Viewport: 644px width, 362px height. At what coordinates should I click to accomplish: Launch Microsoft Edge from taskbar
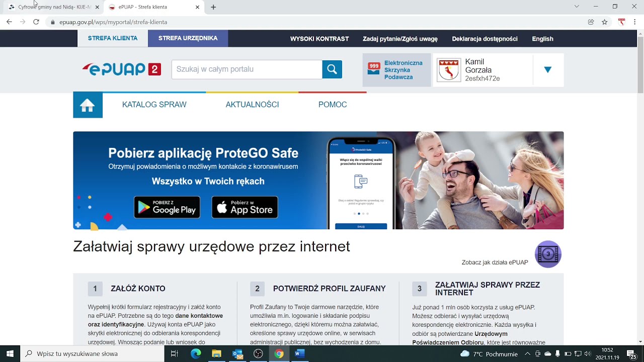click(x=196, y=354)
